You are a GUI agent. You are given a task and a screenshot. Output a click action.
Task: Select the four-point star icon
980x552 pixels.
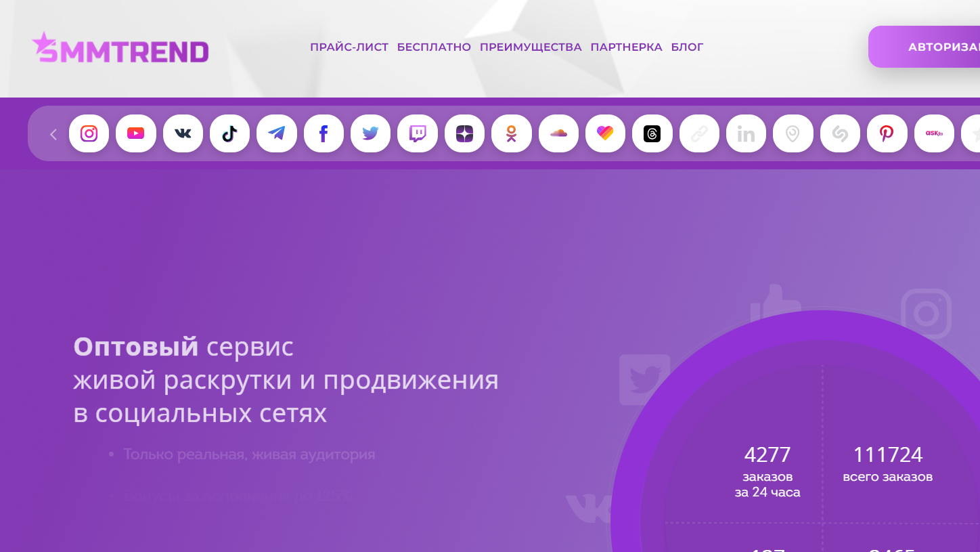[x=464, y=133]
